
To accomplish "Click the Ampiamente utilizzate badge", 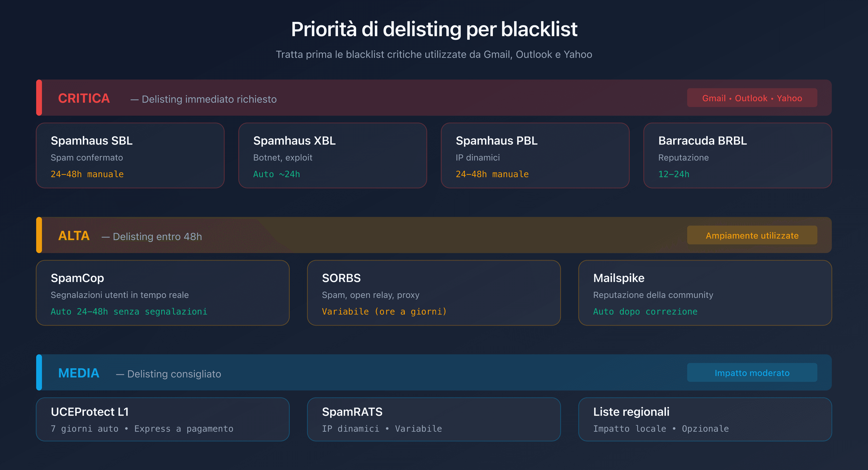I will click(752, 235).
